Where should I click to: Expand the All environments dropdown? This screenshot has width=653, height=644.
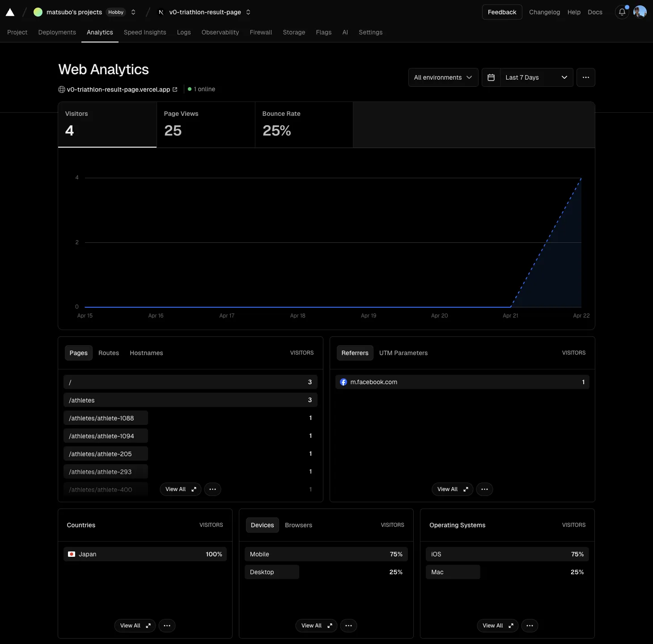coord(443,77)
